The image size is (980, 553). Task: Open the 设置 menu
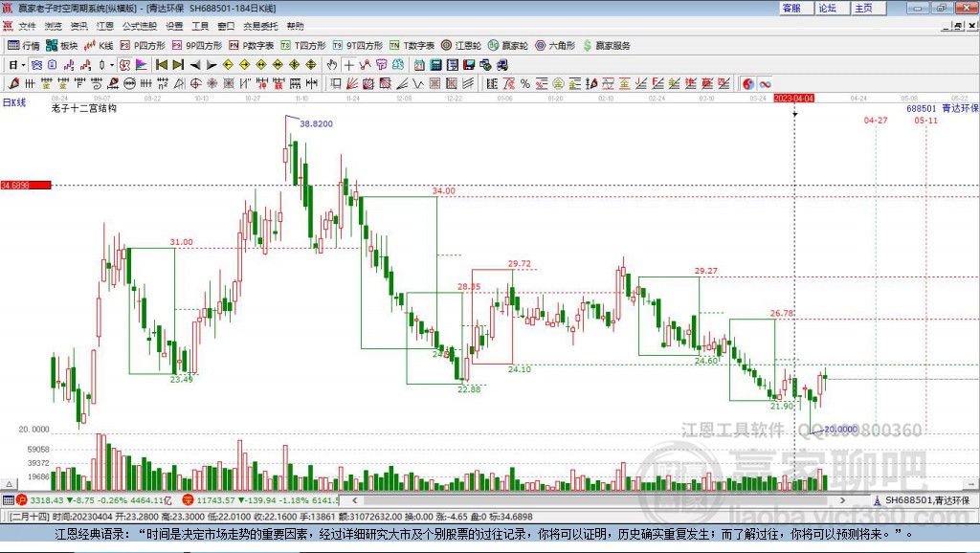174,26
